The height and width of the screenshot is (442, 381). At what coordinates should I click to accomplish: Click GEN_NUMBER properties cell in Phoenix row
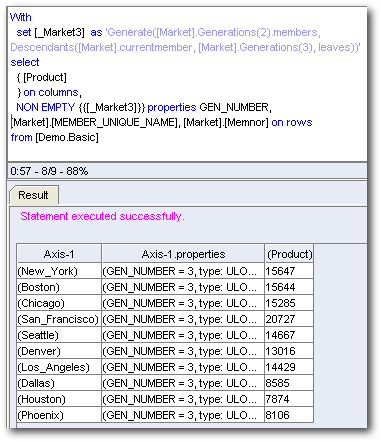[183, 415]
